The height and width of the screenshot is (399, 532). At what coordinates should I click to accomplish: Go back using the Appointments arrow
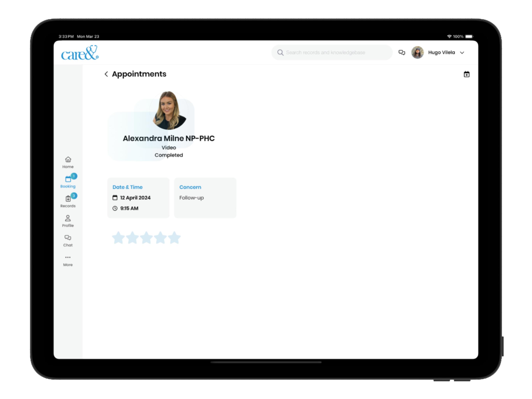[x=106, y=74]
